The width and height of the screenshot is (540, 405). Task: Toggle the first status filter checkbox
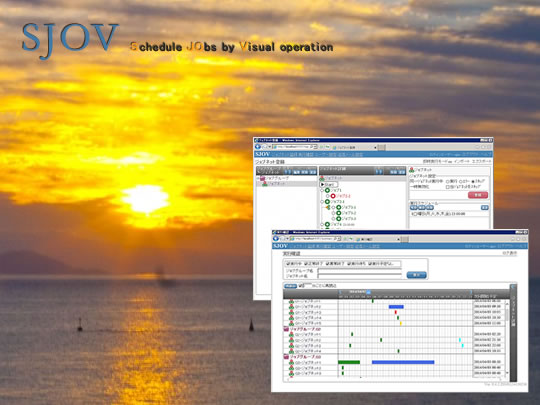coord(288,264)
